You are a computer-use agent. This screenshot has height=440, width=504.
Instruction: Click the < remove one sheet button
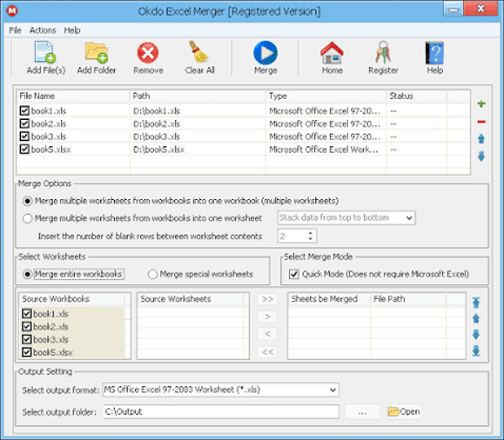[267, 334]
